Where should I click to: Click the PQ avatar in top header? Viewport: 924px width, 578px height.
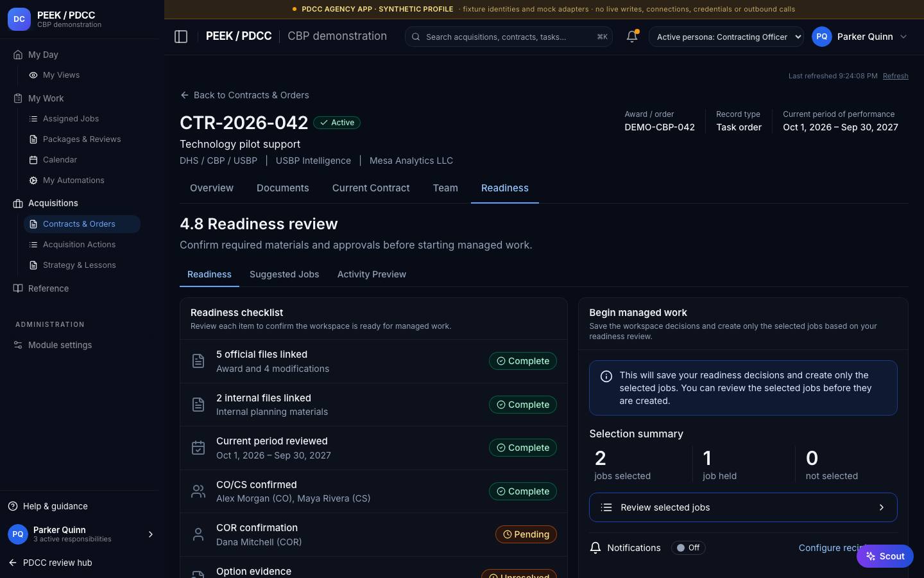822,37
